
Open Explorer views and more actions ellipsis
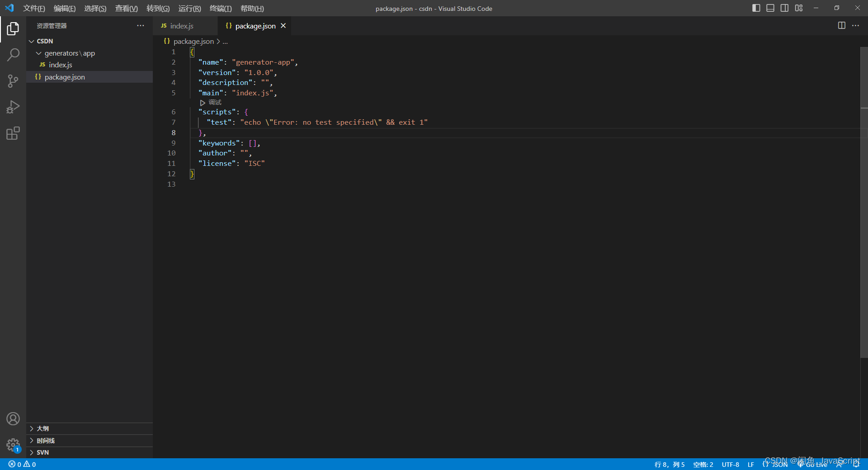(141, 26)
